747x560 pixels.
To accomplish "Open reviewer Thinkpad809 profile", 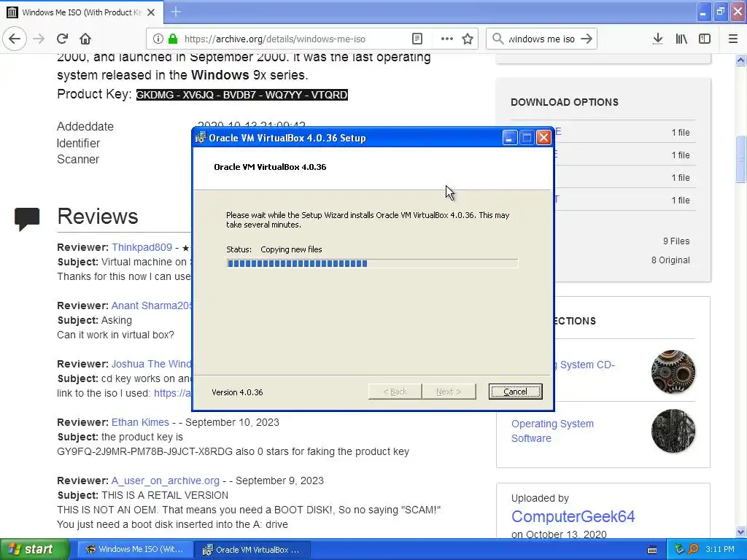I will click(142, 247).
